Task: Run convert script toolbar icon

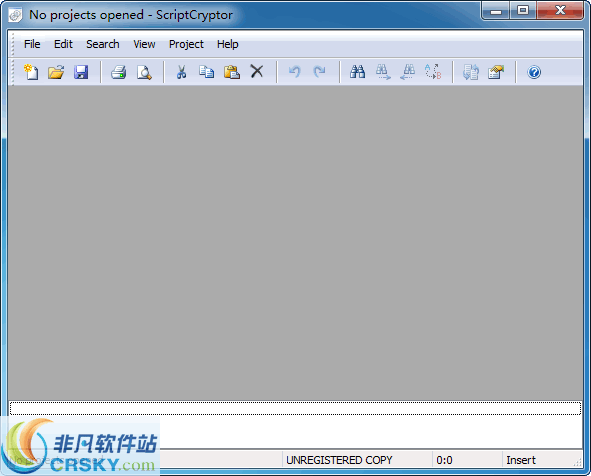Action: (x=471, y=72)
